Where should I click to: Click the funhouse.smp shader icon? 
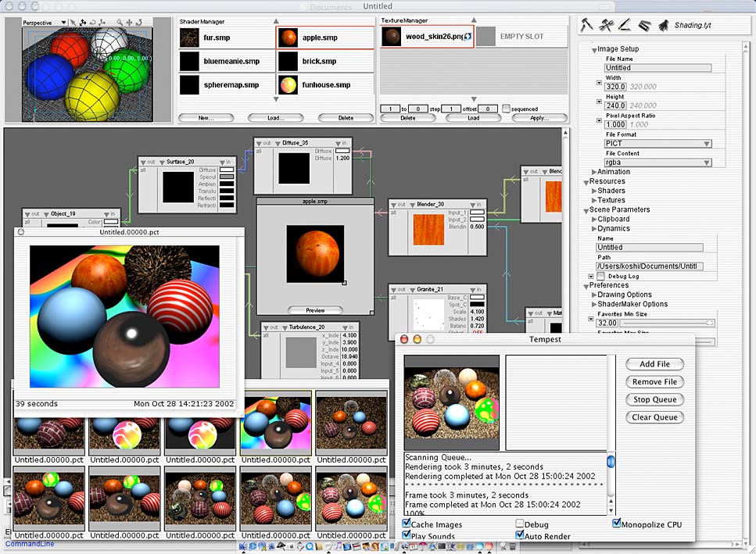click(287, 84)
